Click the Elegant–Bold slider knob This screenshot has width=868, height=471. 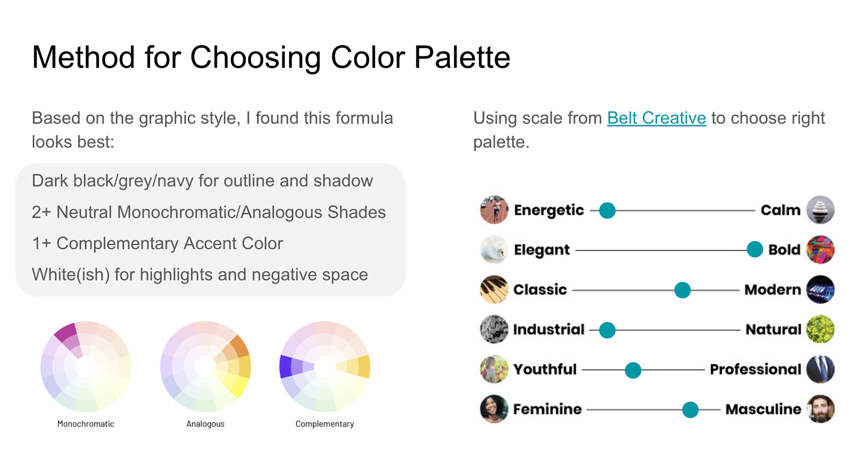pyautogui.click(x=755, y=250)
